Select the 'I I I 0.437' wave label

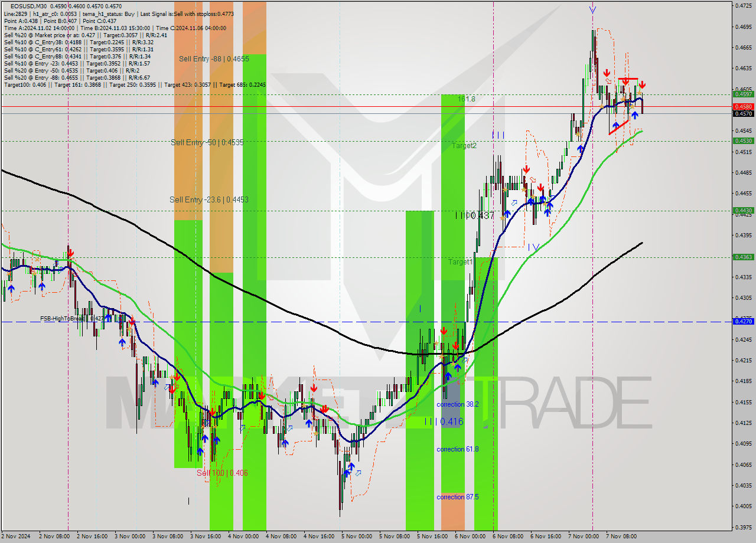pyautogui.click(x=475, y=216)
